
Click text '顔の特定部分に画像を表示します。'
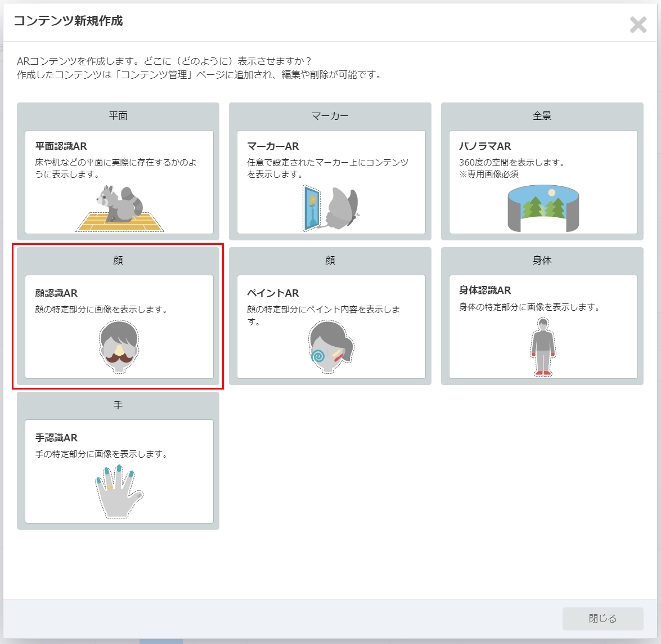tap(101, 310)
